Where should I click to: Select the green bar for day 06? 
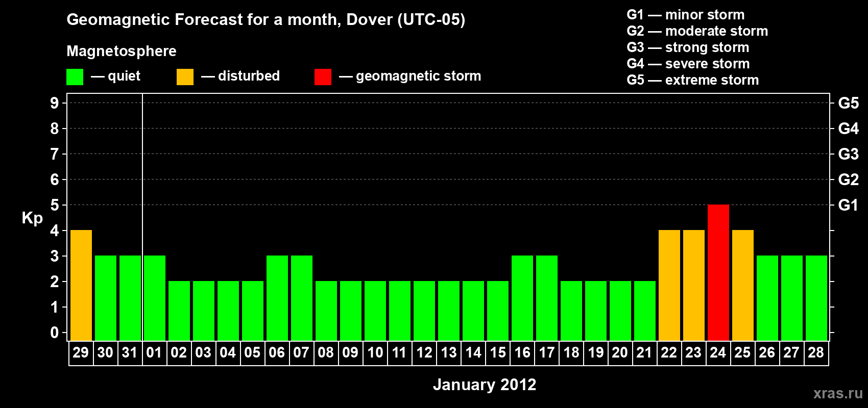[277, 298]
